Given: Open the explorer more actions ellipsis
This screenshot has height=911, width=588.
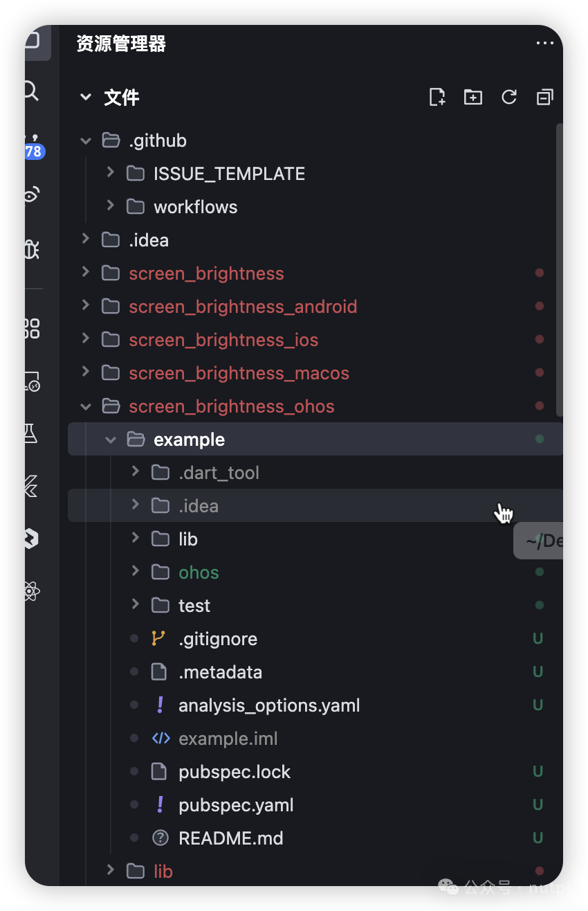Looking at the screenshot, I should (545, 44).
